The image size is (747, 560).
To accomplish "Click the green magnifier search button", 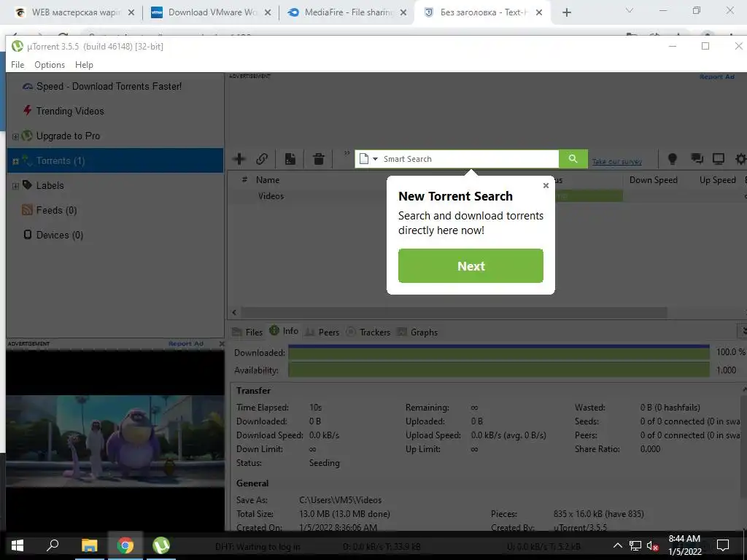I will coord(573,159).
